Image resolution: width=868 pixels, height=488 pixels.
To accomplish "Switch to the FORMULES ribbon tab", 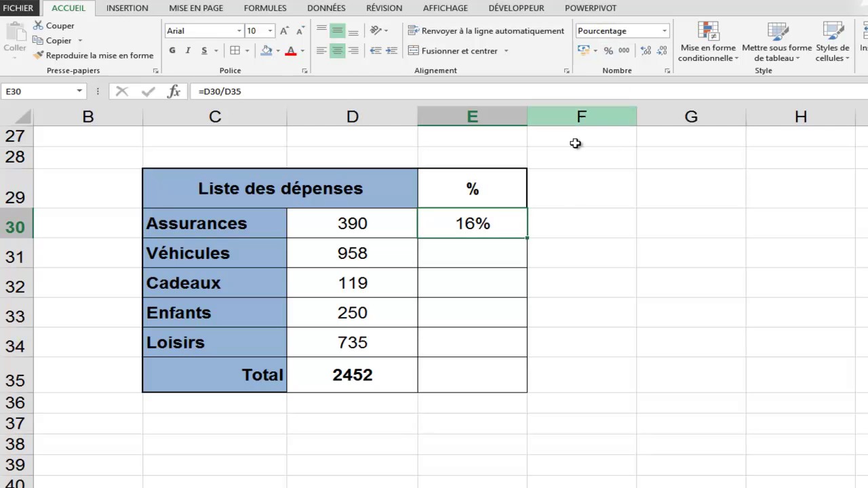I will pyautogui.click(x=264, y=7).
